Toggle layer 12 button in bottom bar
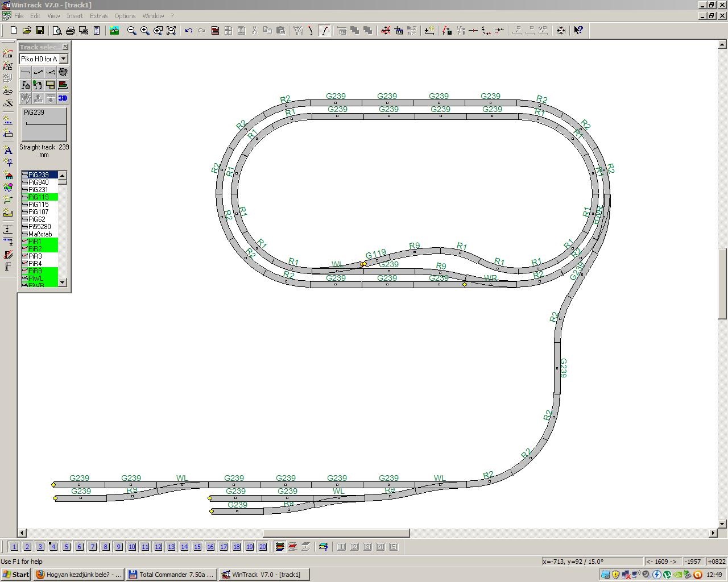 [158, 547]
